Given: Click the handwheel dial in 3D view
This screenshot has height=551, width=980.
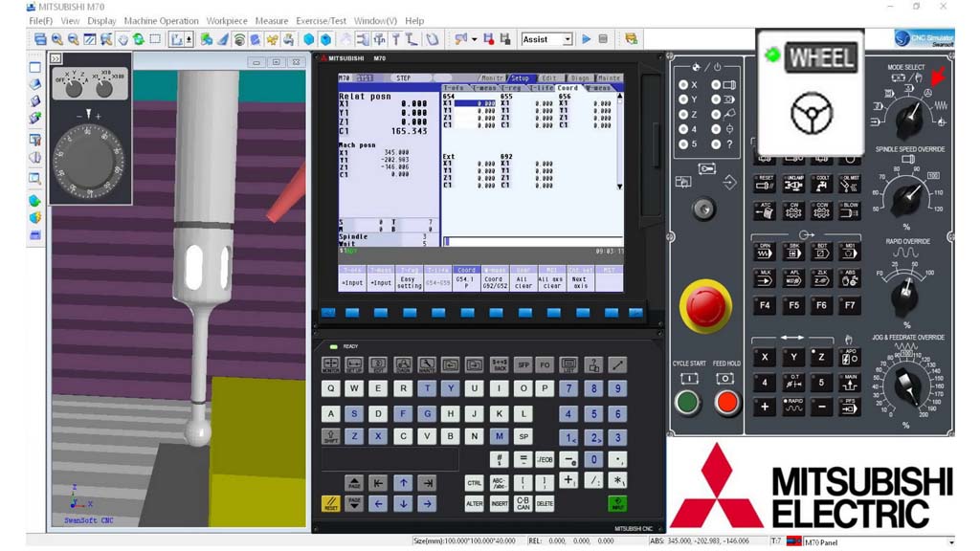Looking at the screenshot, I should click(89, 160).
